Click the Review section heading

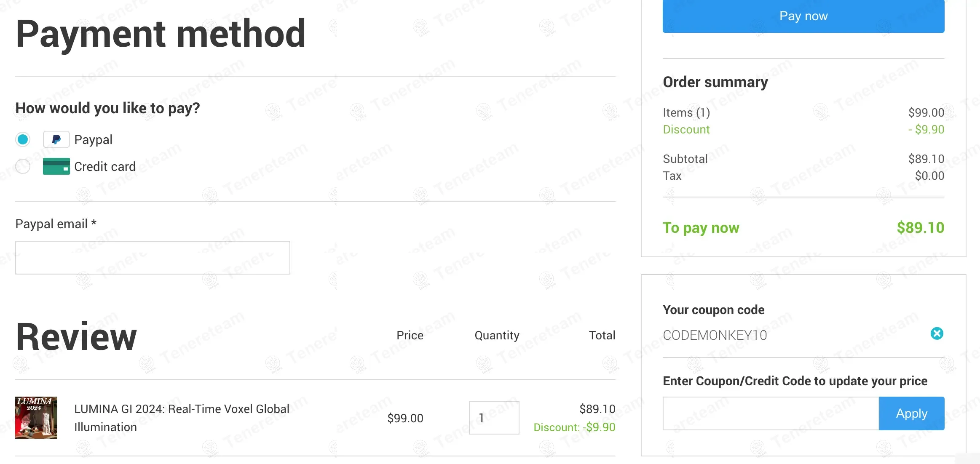76,336
